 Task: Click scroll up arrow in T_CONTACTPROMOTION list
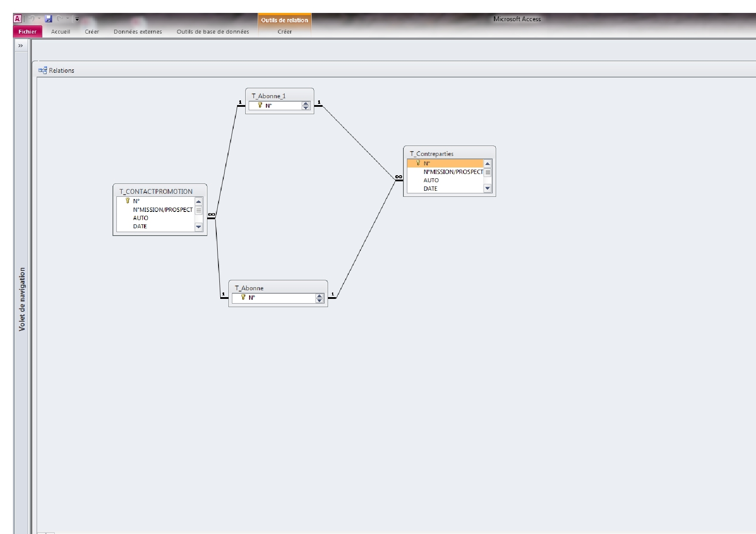coord(199,202)
